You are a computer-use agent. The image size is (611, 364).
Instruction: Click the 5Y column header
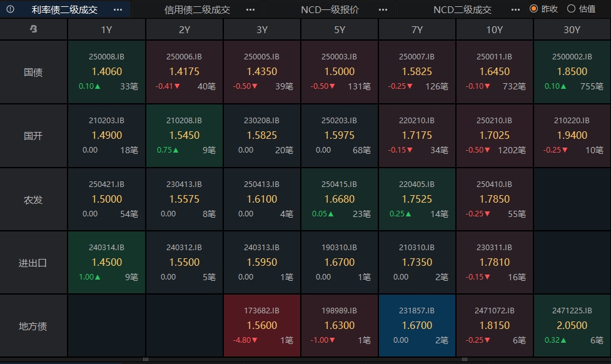pyautogui.click(x=340, y=29)
